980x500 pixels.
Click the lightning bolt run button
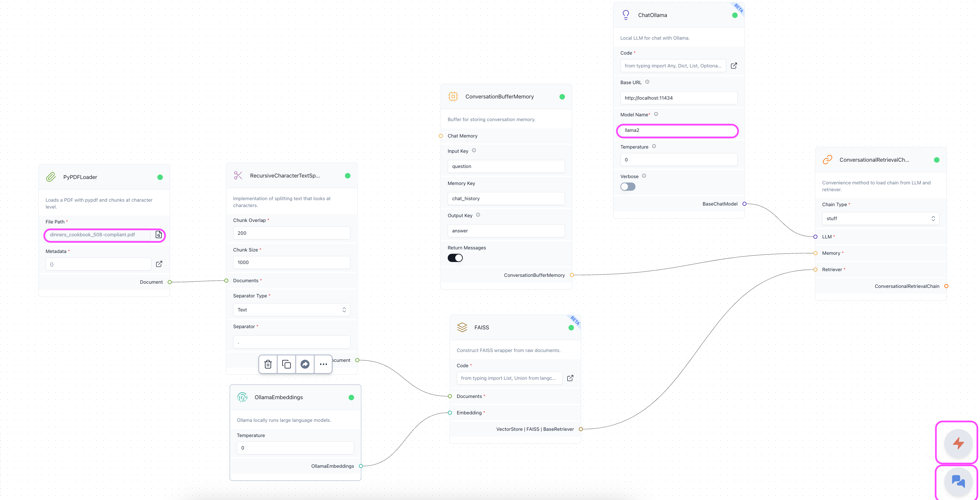point(958,443)
